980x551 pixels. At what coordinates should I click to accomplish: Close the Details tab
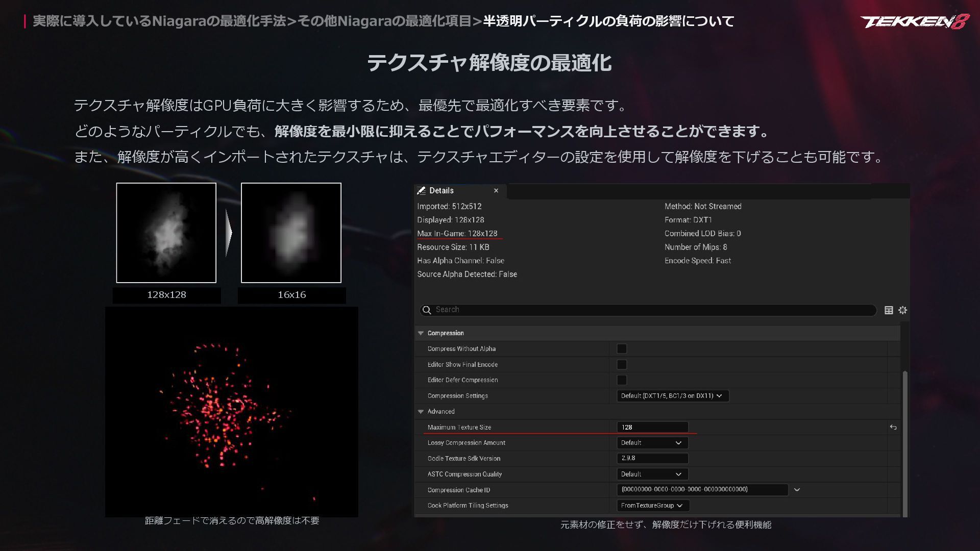coord(496,191)
